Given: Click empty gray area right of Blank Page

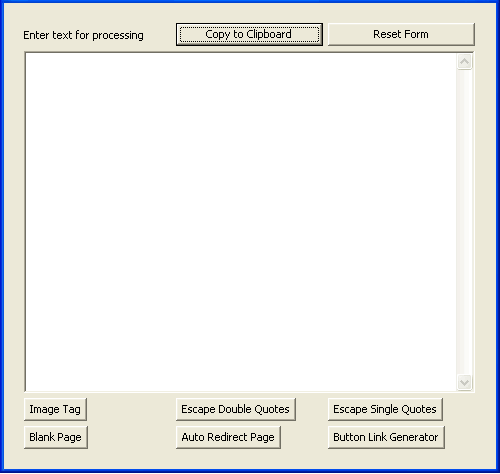Looking at the screenshot, I should (132, 437).
